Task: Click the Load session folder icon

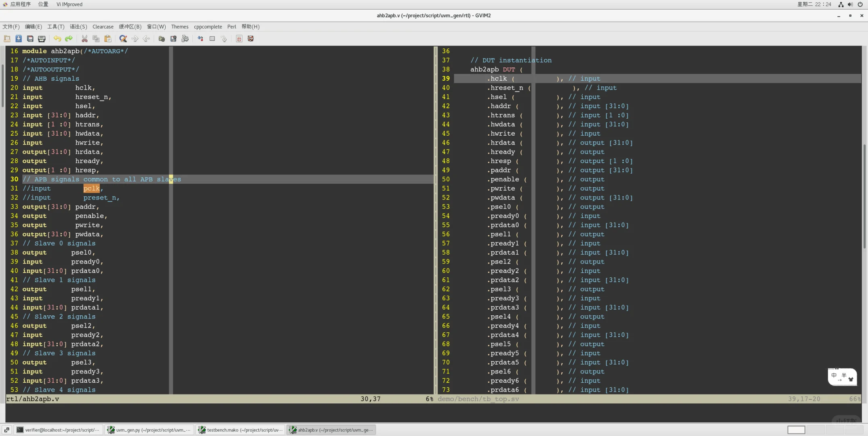Action: [162, 39]
